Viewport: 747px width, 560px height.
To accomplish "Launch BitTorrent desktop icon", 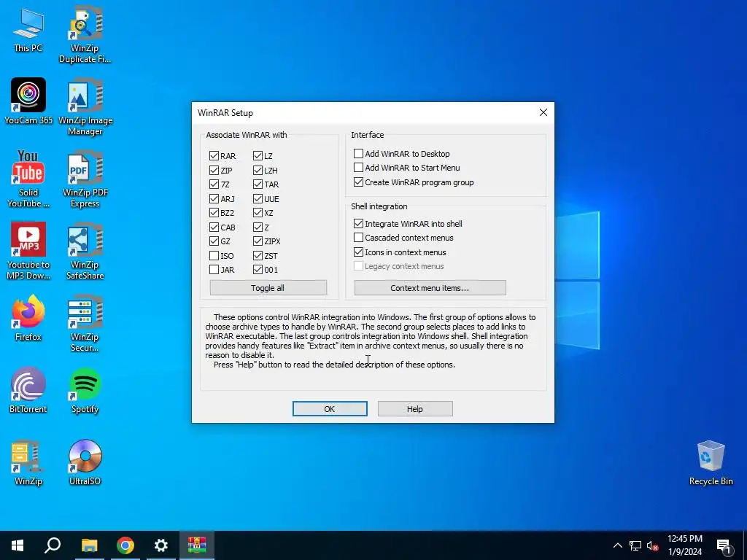I will tap(28, 390).
